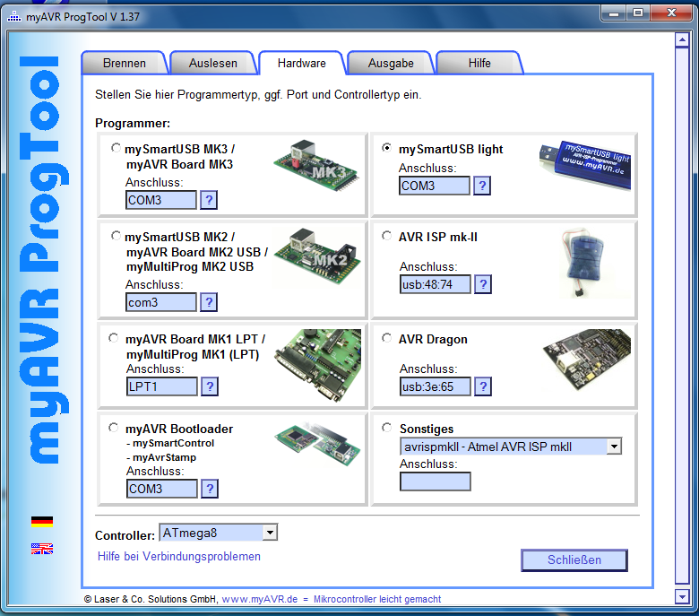Switch to the Brennen tab
Screen dimensions: 699x616
point(125,64)
